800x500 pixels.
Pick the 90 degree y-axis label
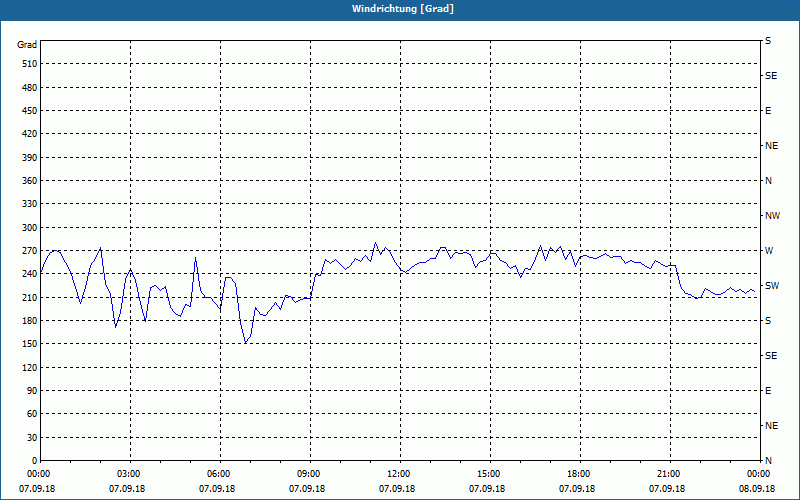coord(30,391)
